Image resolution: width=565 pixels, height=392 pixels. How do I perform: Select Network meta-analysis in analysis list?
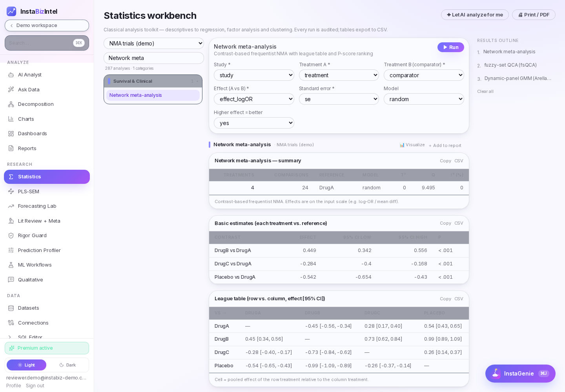[x=153, y=95]
